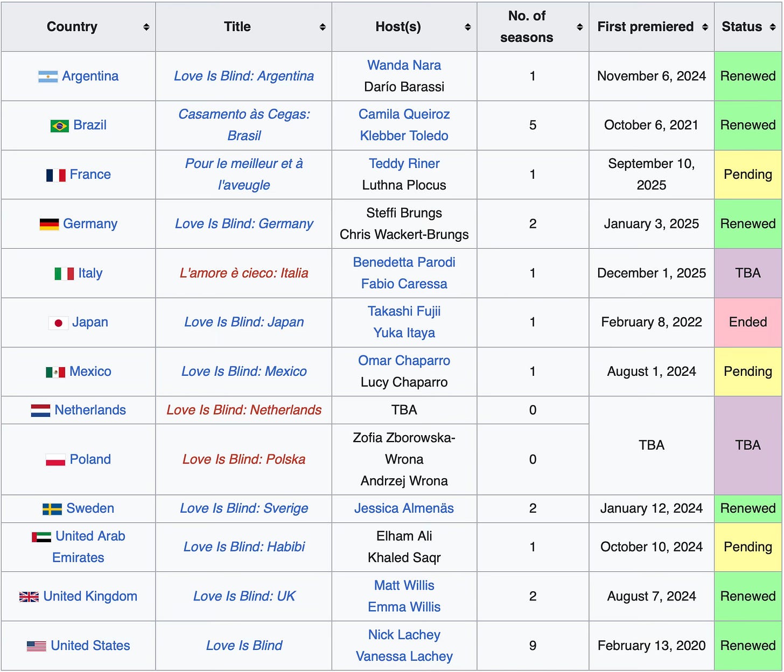784x672 pixels.
Task: Open Love Is Blind: Sverige article
Action: [x=244, y=508]
